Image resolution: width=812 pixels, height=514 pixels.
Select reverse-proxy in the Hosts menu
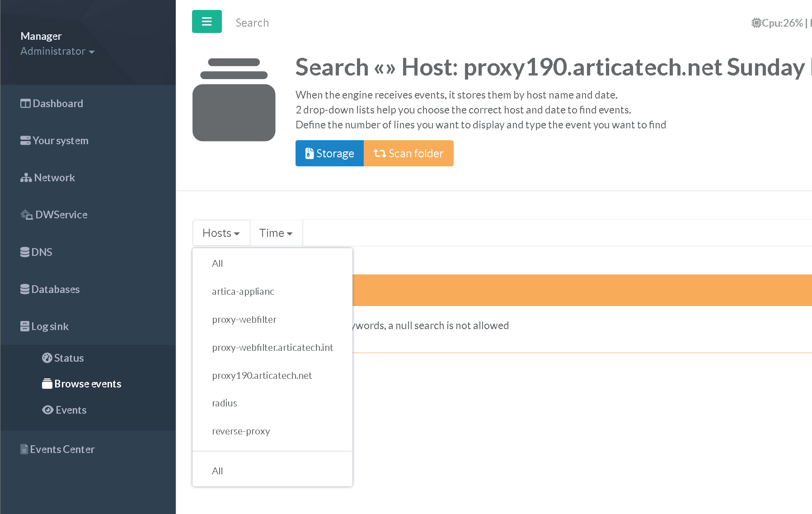[x=241, y=431]
